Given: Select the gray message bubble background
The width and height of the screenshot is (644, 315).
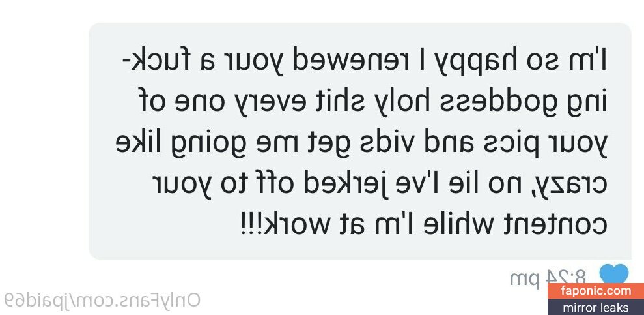Looking at the screenshot, I should coord(360,141).
